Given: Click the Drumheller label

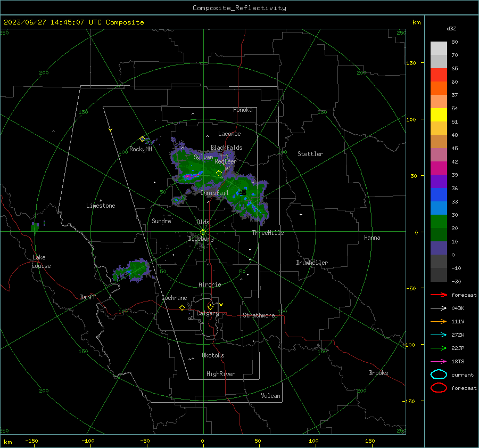Looking at the screenshot, I should coord(312,263).
